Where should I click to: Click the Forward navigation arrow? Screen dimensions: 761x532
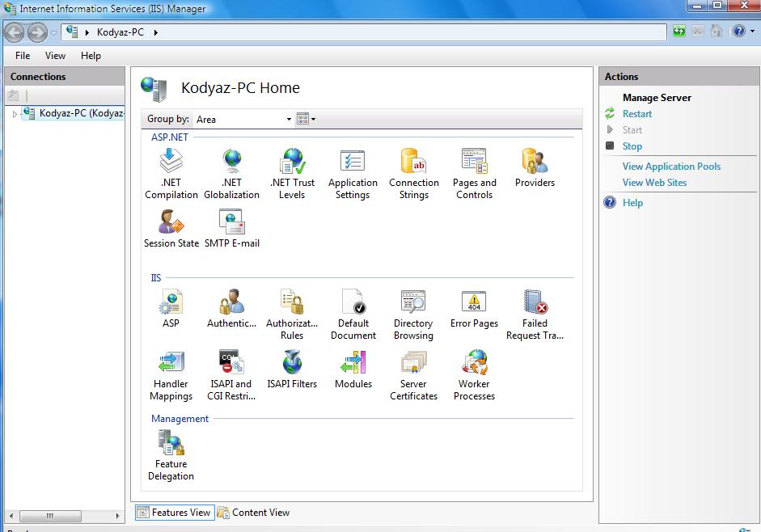[37, 32]
